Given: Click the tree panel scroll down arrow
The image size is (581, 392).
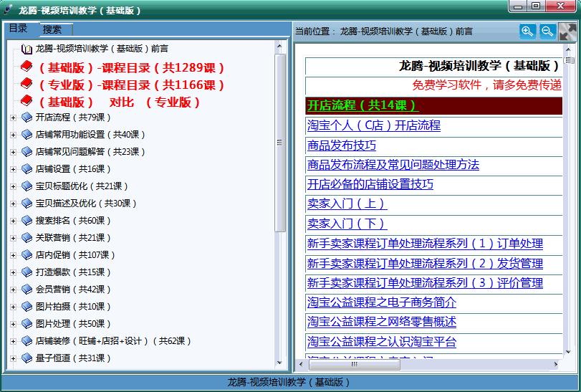Looking at the screenshot, I should pyautogui.click(x=280, y=363).
